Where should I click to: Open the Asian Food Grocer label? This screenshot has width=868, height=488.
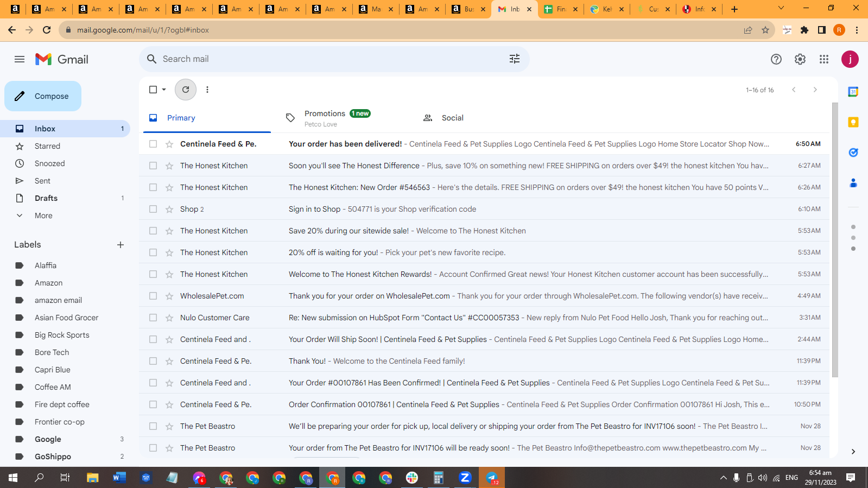point(65,318)
